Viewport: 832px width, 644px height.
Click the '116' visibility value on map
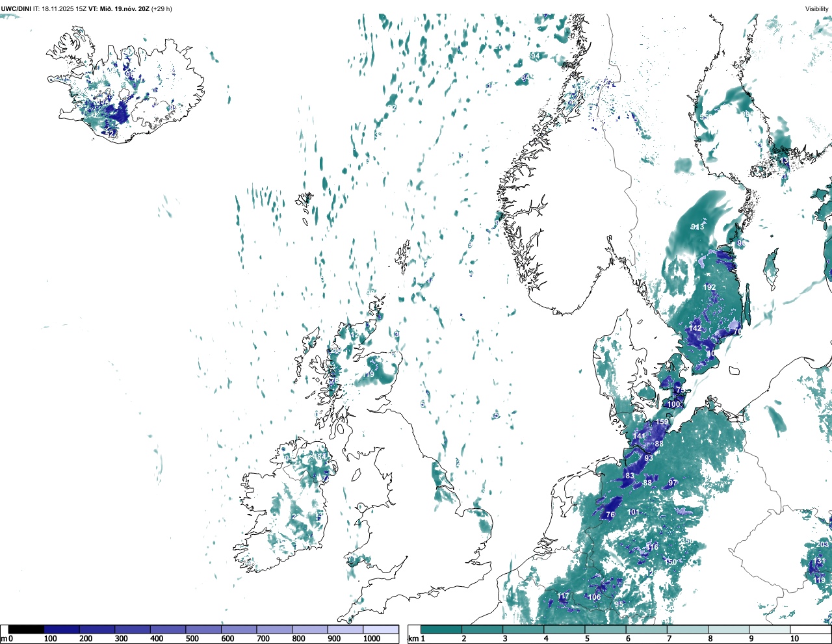(x=653, y=547)
